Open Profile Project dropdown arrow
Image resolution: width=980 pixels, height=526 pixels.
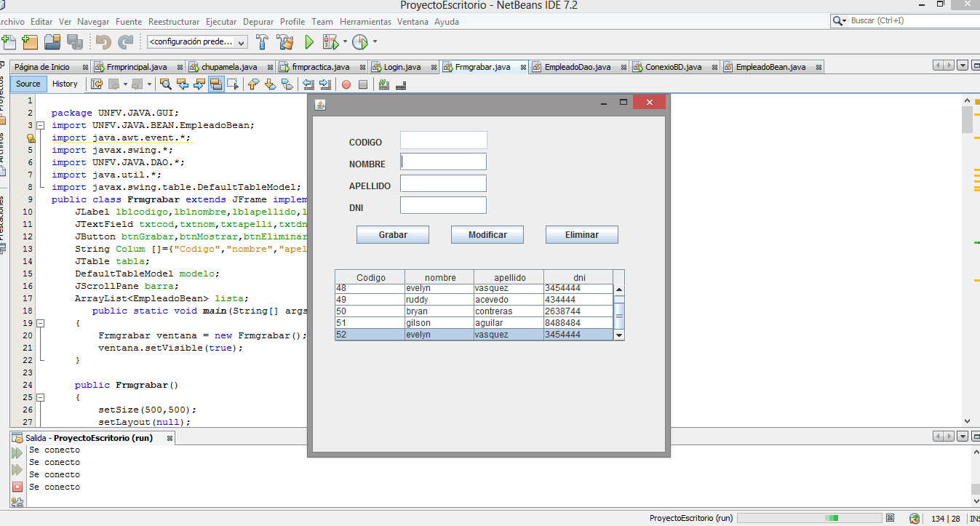point(375,42)
